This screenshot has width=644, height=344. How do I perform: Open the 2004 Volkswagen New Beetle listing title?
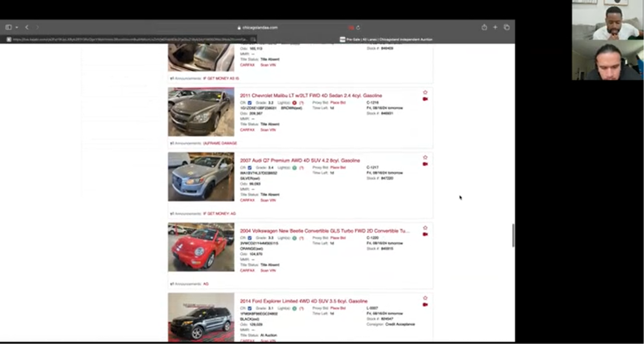(x=325, y=231)
